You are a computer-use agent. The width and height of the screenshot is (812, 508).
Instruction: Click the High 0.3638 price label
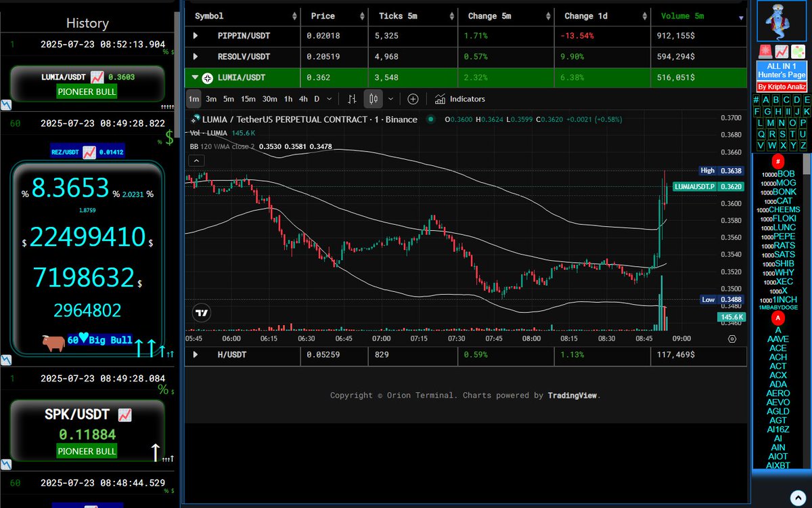click(x=721, y=171)
